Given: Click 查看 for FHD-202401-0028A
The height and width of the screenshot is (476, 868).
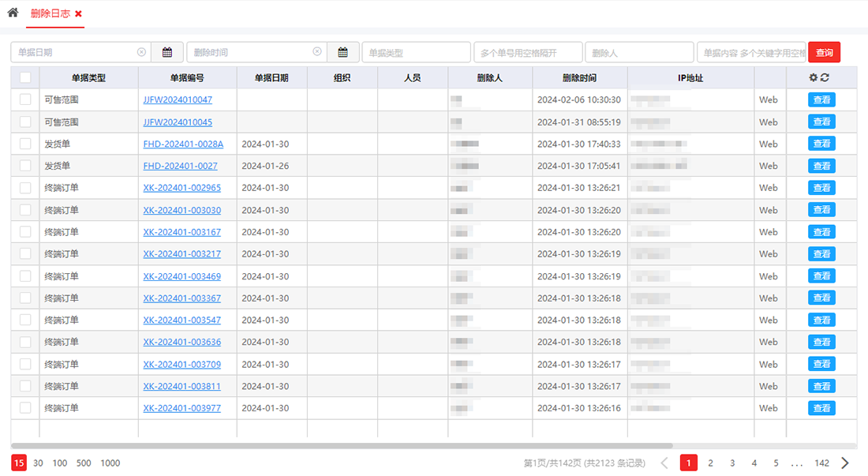Looking at the screenshot, I should (x=821, y=144).
